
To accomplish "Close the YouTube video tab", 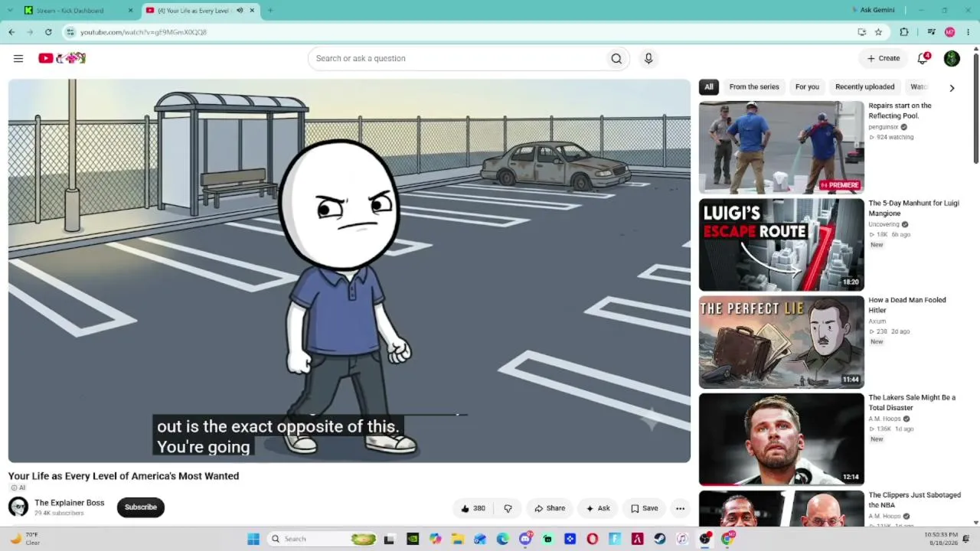I will point(252,11).
